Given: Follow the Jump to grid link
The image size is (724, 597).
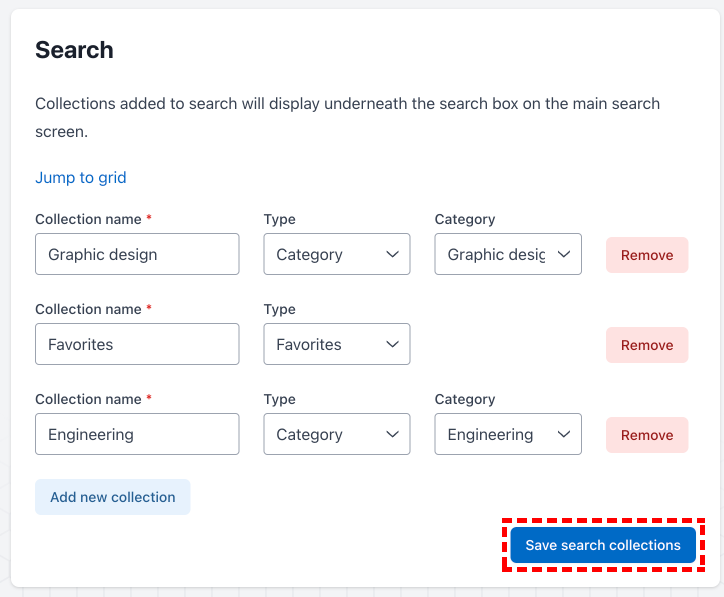Looking at the screenshot, I should click(81, 178).
